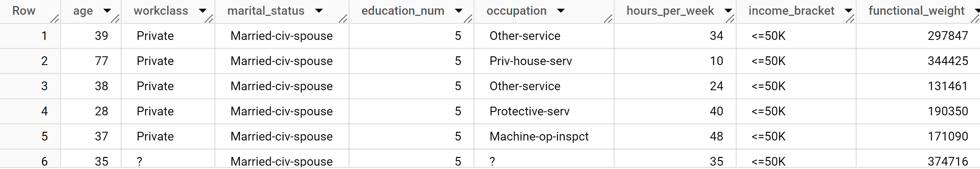980x169 pixels.
Task: Click the occupation column resize handle
Action: coord(608,18)
